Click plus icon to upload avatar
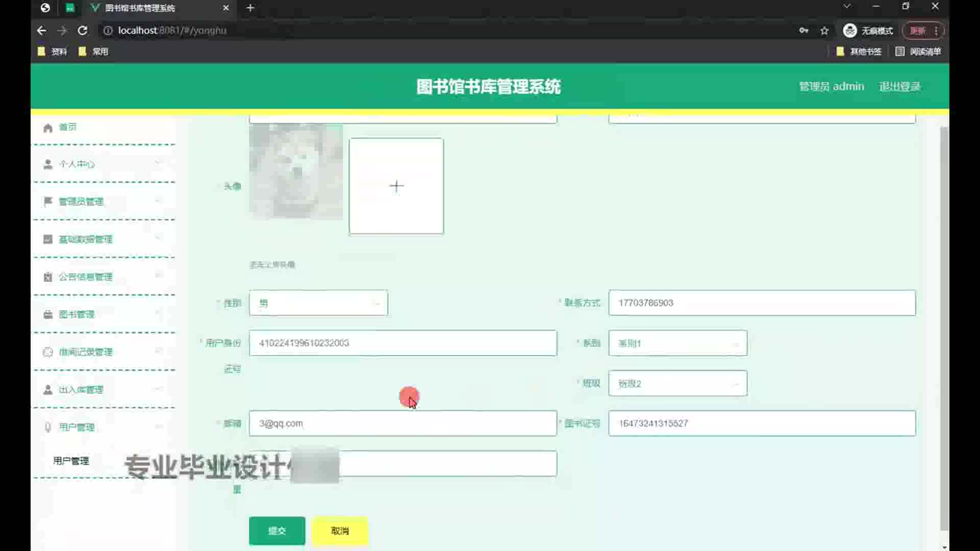This screenshot has height=551, width=980. [396, 186]
